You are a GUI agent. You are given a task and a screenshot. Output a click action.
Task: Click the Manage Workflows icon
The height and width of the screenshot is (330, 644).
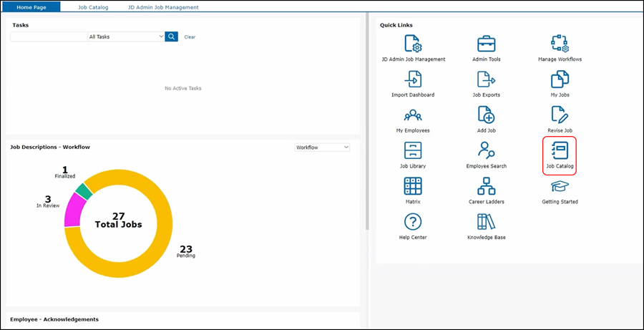[x=560, y=44]
